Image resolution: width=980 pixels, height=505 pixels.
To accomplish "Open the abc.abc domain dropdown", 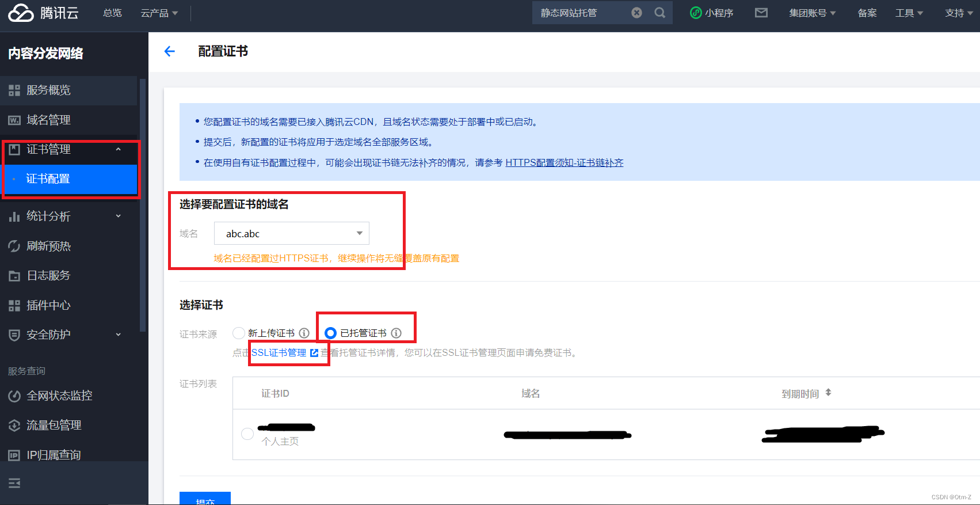I will 292,233.
